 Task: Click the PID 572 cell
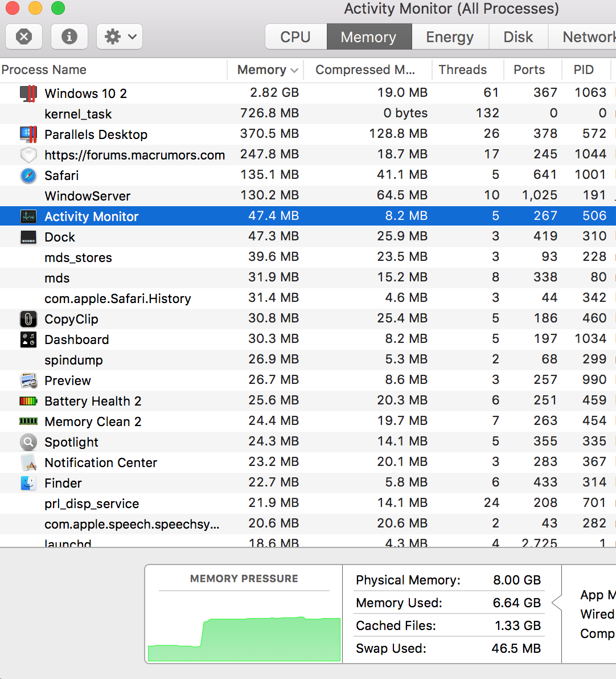594,134
